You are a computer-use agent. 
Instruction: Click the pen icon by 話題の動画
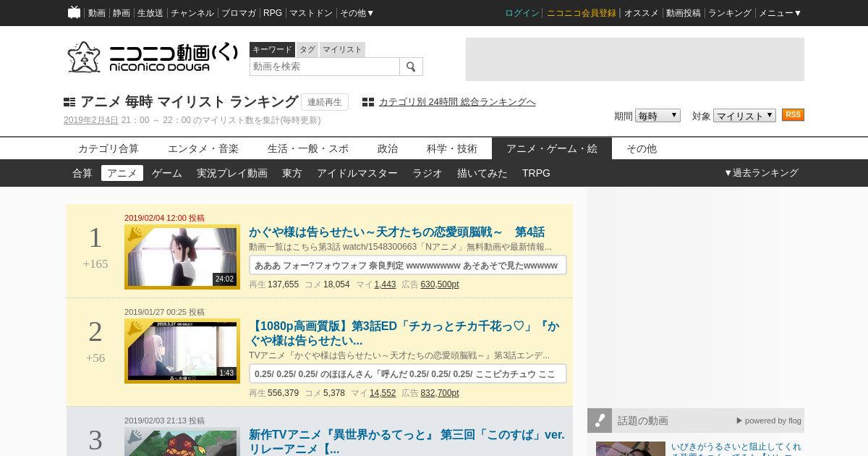click(600, 420)
